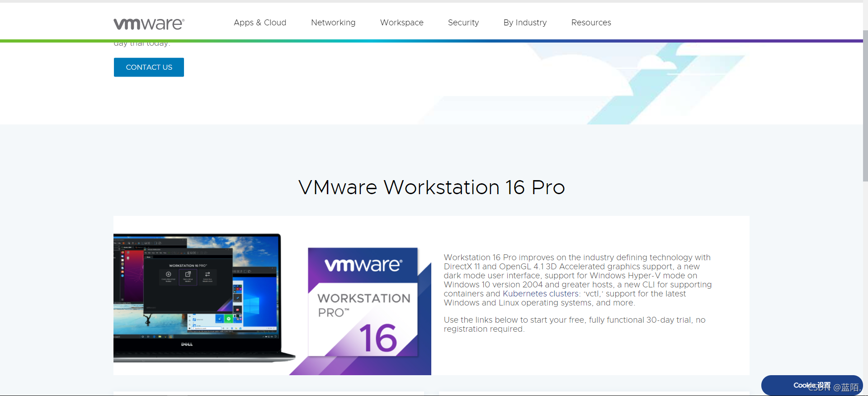Click the 'Workstation 16 Pro improves' paragraph
The image size is (868, 396).
pos(578,280)
